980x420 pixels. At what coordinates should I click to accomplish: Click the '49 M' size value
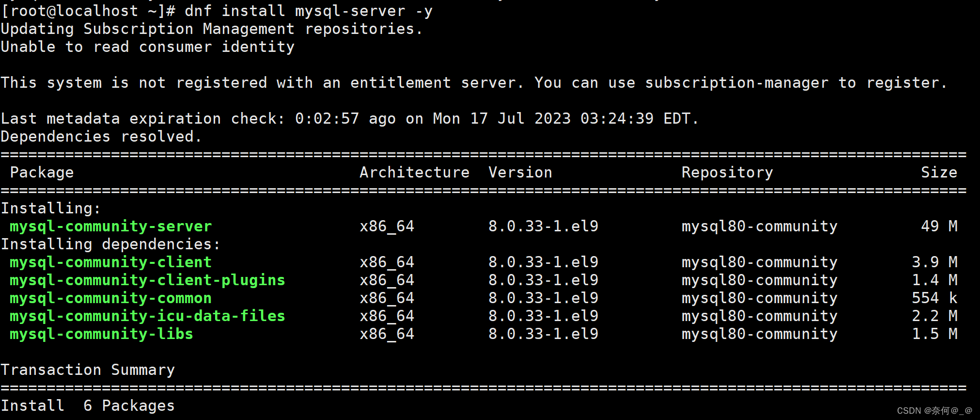939,226
